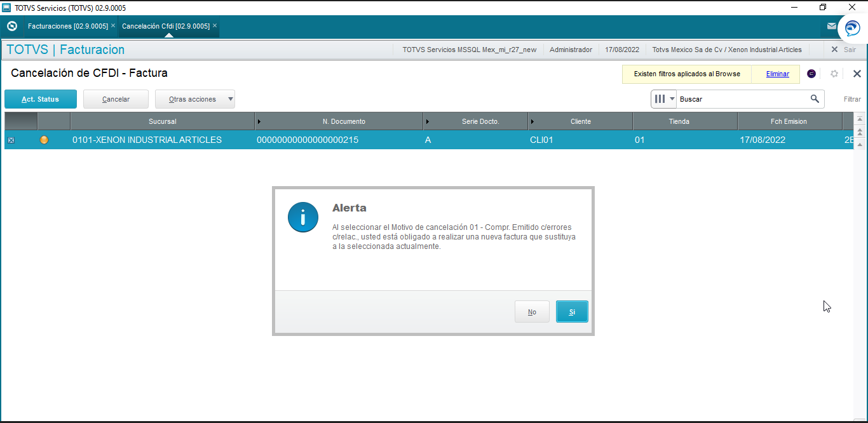Viewport: 868px width, 423px height.
Task: Select the Cancelación Cfdi tab
Action: tap(165, 26)
